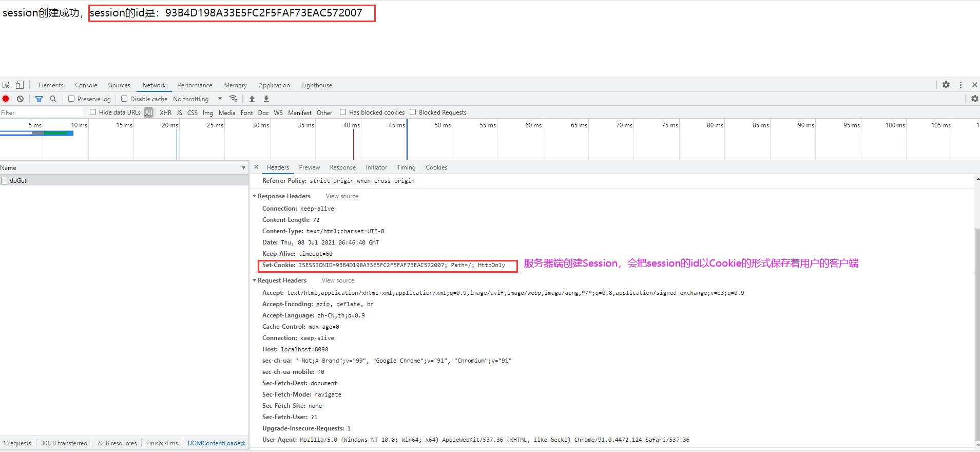
Task: Focus the network Filter input field
Action: (x=42, y=112)
